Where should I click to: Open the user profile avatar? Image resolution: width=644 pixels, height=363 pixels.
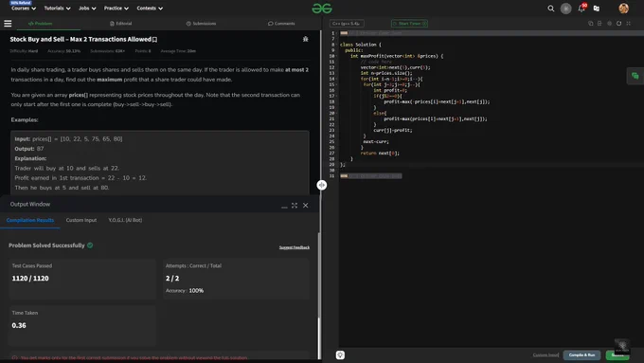coord(623,9)
